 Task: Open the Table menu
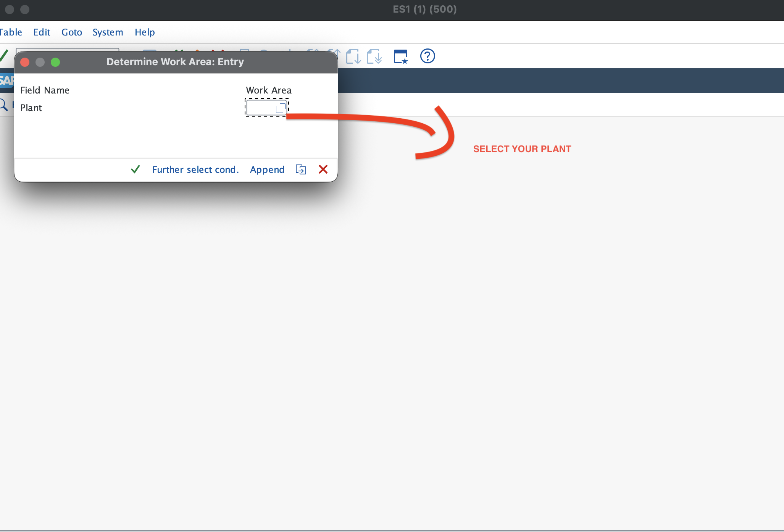pyautogui.click(x=11, y=32)
